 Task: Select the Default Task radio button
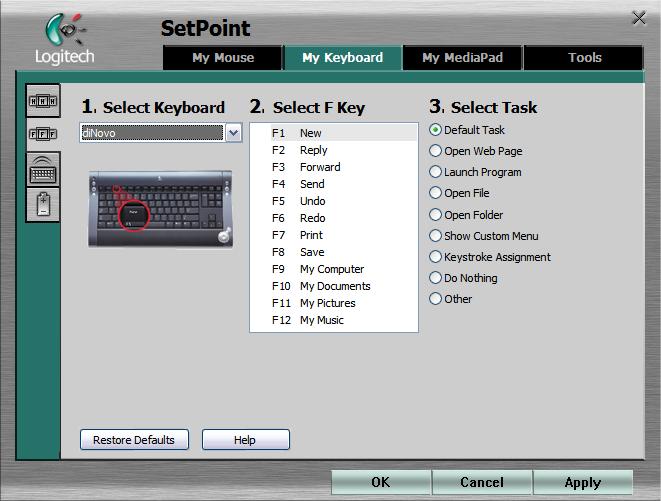(435, 130)
